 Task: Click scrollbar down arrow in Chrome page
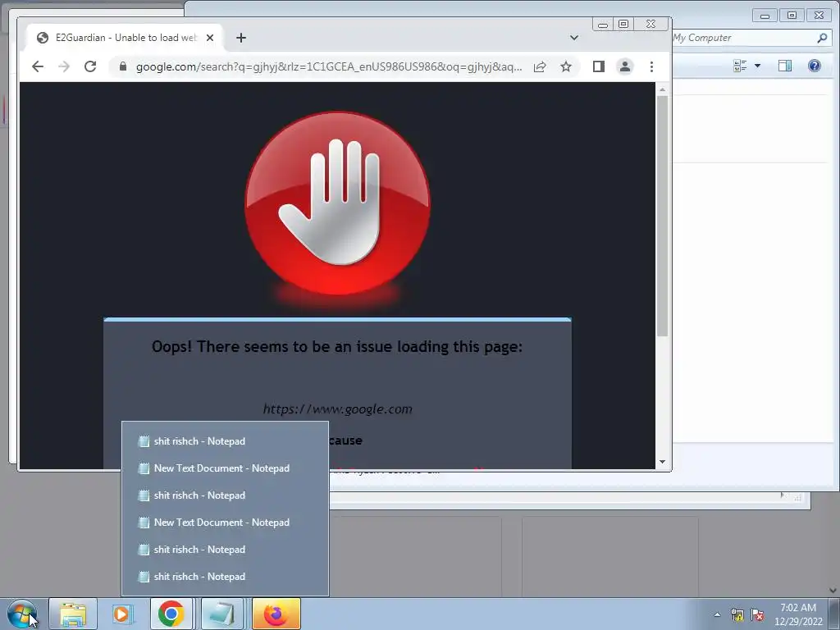[x=662, y=462]
